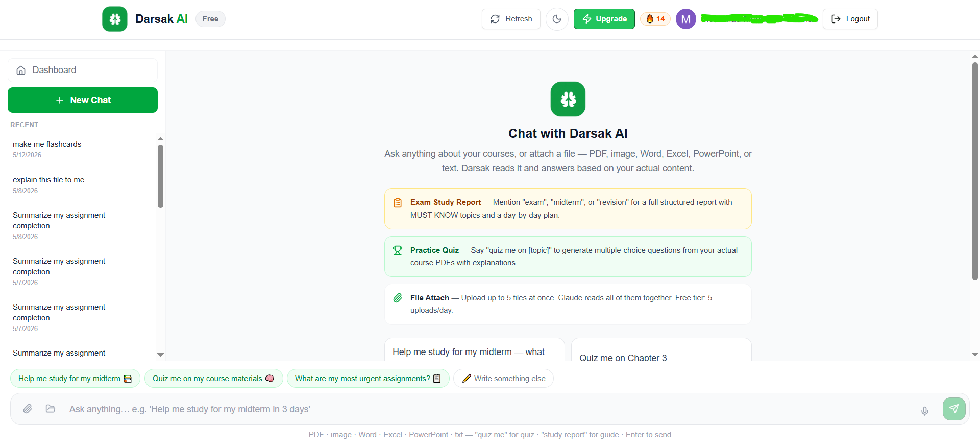Start voice input with the microphone icon

point(925,411)
